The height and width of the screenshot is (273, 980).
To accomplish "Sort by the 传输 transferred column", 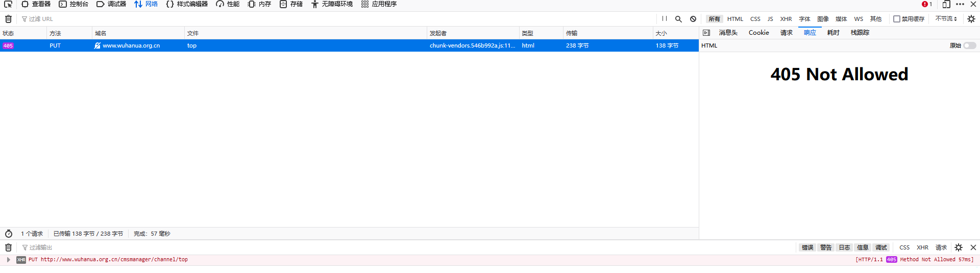I will pos(608,33).
